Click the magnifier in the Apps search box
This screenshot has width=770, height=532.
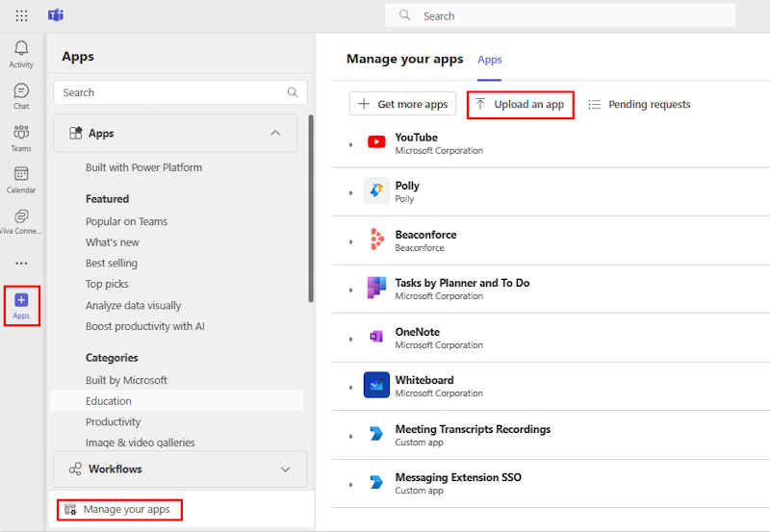point(293,92)
